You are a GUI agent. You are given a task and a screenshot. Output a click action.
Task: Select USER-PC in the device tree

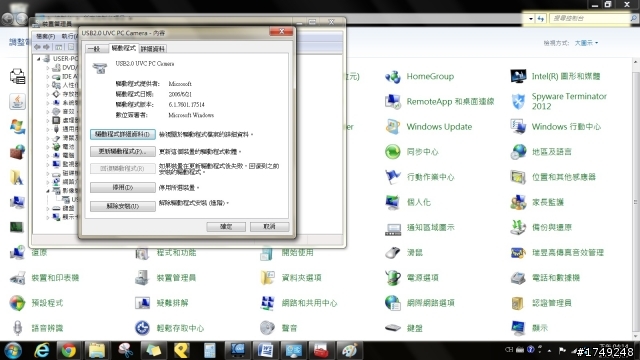(x=64, y=59)
